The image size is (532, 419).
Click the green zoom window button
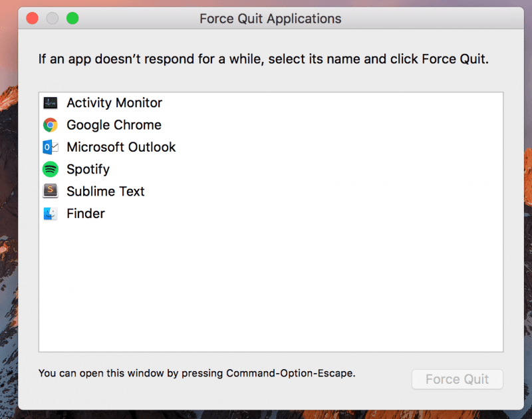[x=72, y=19]
